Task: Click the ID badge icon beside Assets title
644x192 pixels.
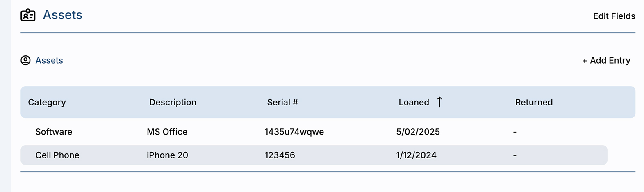Action: (28, 15)
